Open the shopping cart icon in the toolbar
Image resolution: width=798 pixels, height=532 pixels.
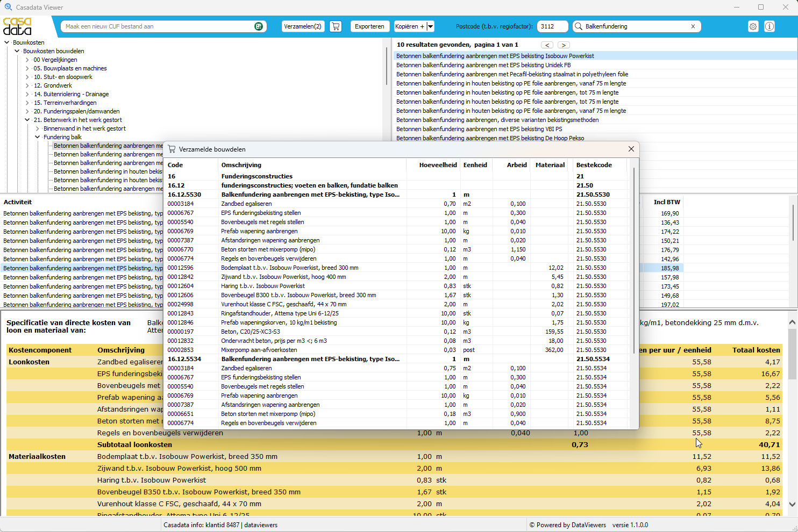[336, 26]
